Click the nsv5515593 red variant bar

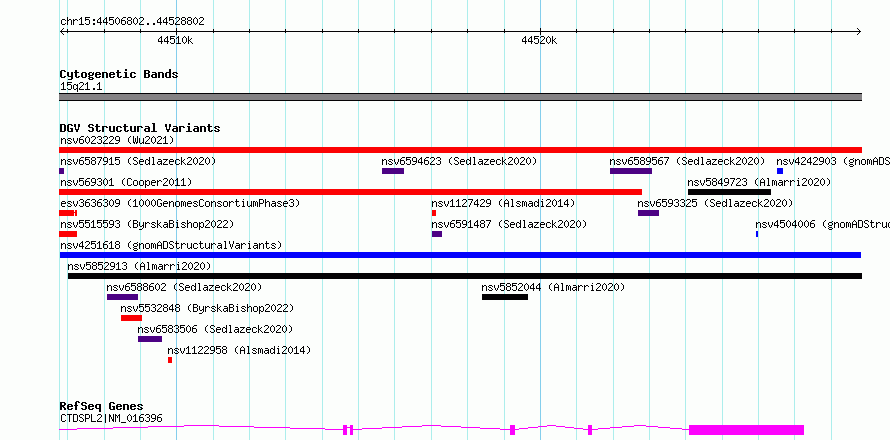coord(68,234)
